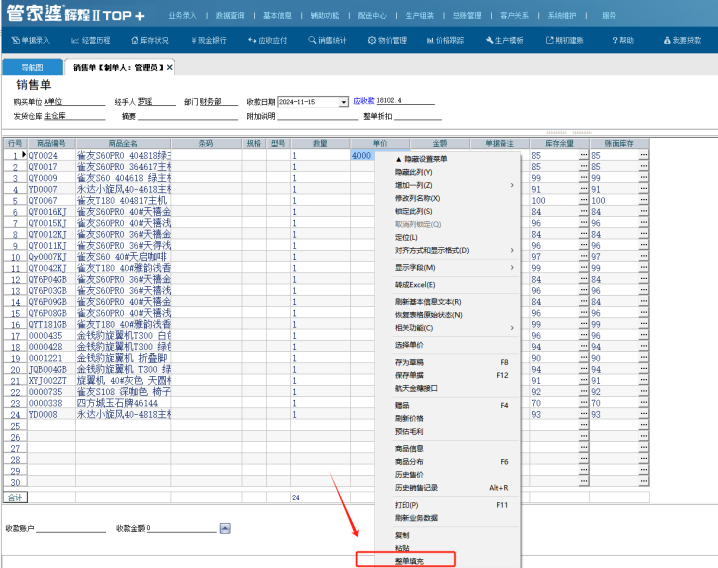Image resolution: width=718 pixels, height=568 pixels.
Task: Open 期初建账 toolbar shortcut
Action: (x=565, y=40)
